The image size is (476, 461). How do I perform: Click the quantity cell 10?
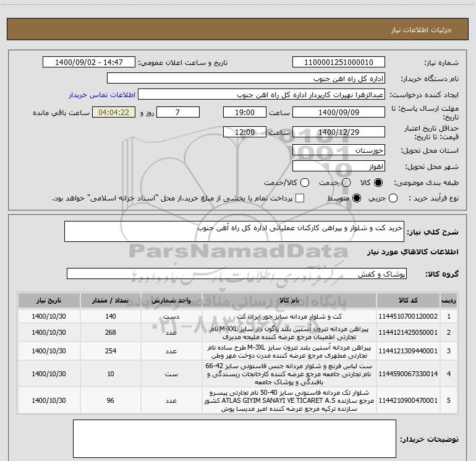pos(111,374)
